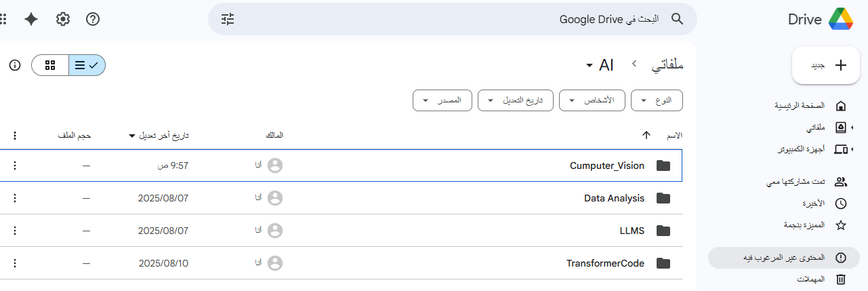Open the النوع type filter dropdown
Screen dimensions: 868x291
click(x=657, y=100)
